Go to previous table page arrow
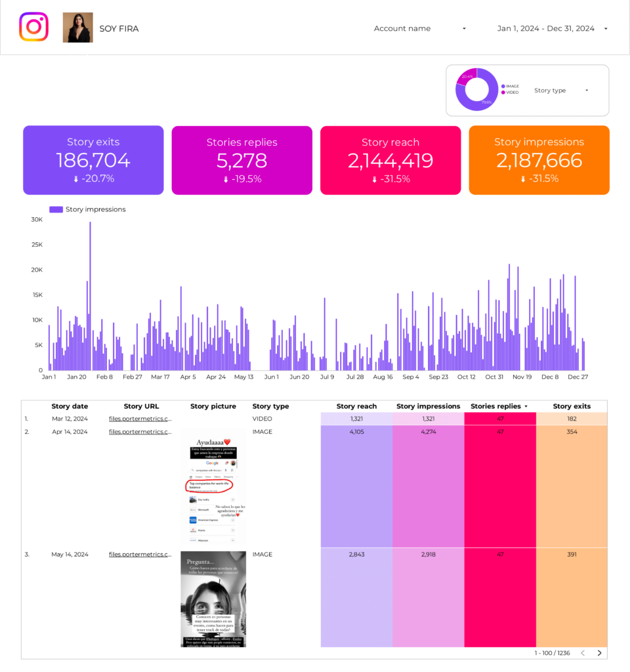This screenshot has height=672, width=630. point(582,653)
